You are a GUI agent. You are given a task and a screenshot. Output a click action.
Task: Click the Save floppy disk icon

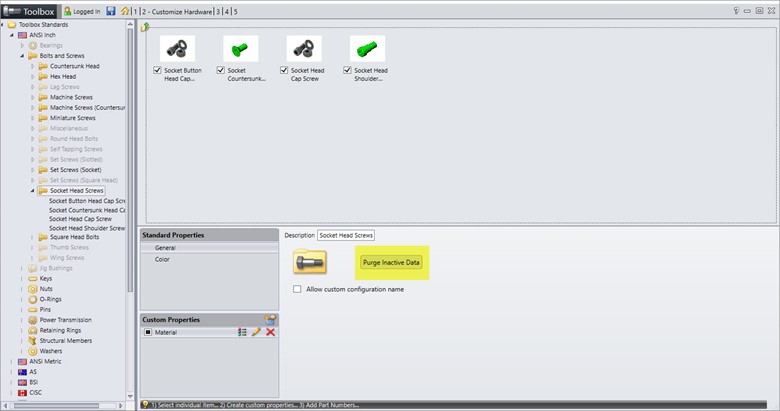pyautogui.click(x=110, y=11)
